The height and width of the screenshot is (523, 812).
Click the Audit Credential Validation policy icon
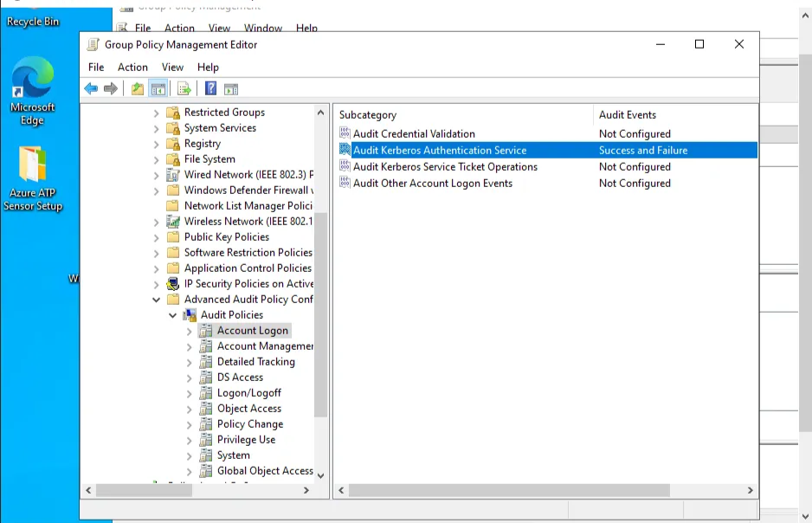345,133
